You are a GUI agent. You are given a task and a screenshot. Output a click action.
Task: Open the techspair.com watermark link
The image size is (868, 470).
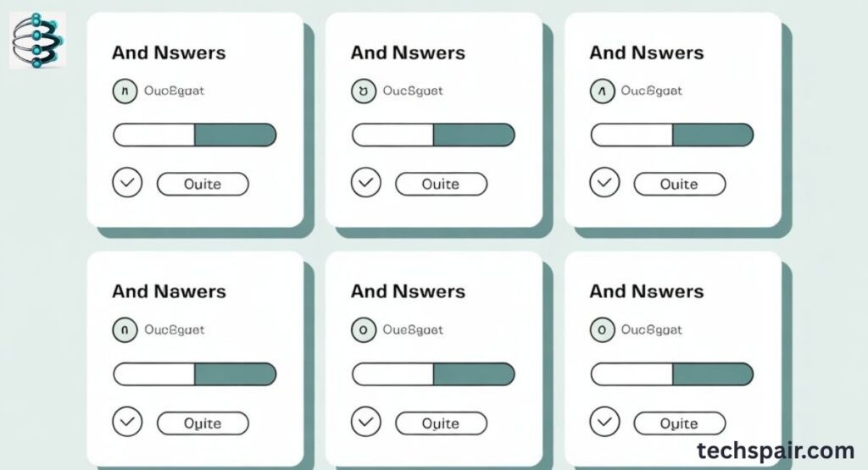point(776,451)
